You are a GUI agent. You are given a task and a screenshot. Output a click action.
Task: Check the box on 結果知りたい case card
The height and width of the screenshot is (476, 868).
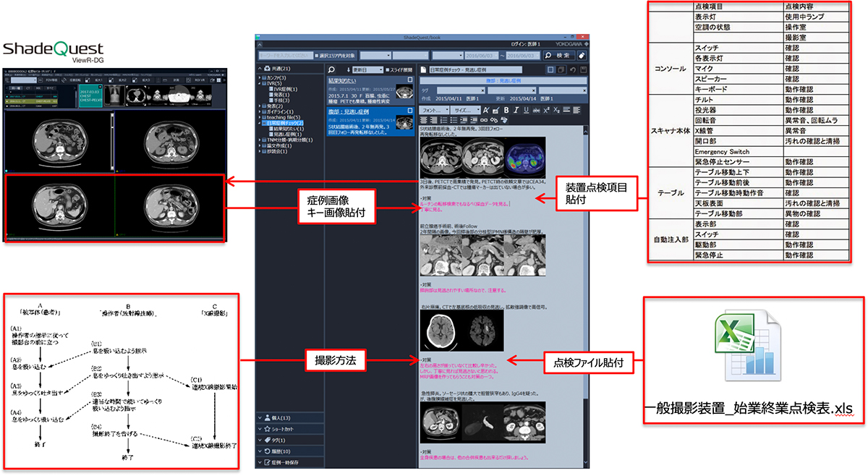pos(409,80)
